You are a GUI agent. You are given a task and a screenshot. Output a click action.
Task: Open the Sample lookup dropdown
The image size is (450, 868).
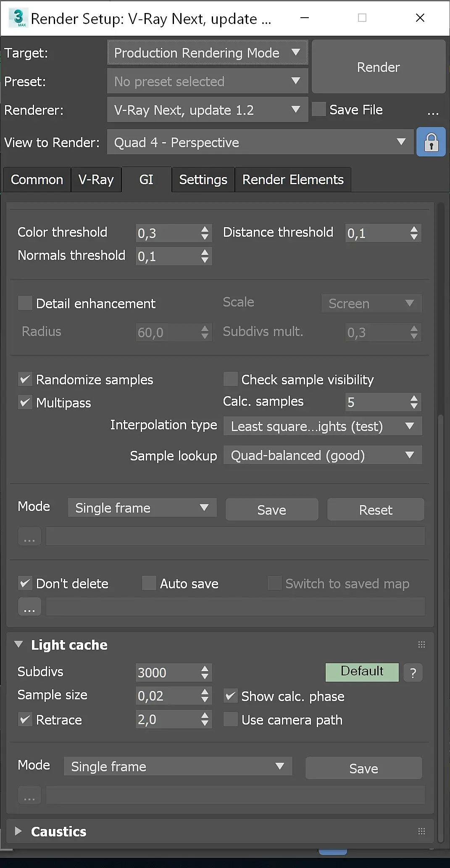pos(322,455)
